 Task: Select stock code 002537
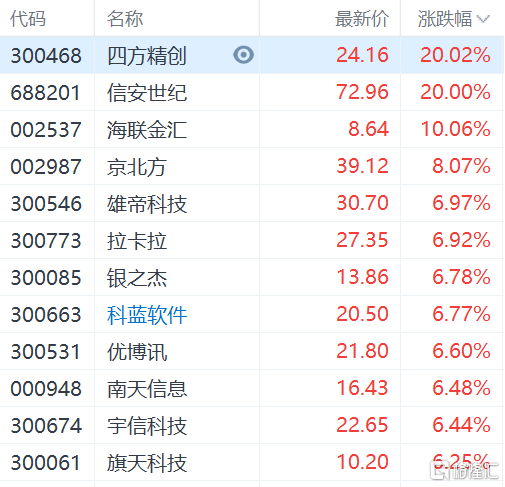(x=46, y=129)
